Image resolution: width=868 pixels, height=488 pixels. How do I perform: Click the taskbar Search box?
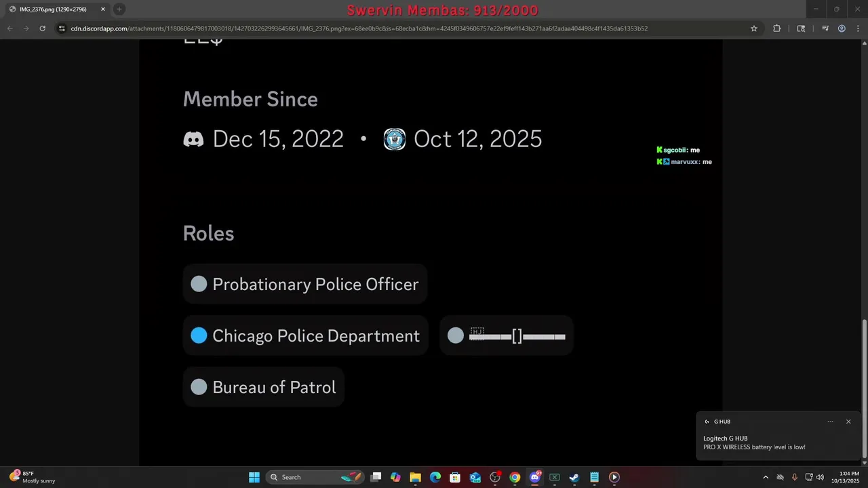[x=315, y=477]
